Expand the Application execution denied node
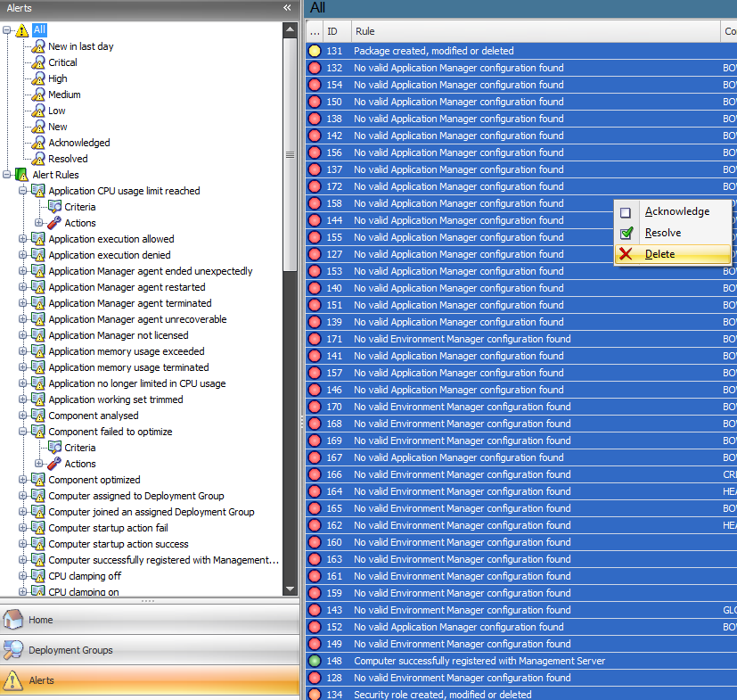Viewport: 737px width, 700px height. point(22,254)
